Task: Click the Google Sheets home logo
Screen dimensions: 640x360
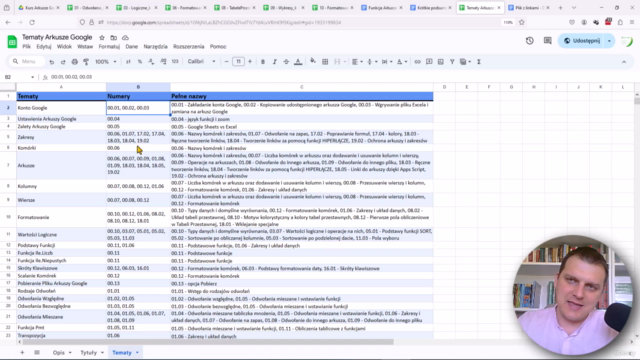Action: click(12, 42)
